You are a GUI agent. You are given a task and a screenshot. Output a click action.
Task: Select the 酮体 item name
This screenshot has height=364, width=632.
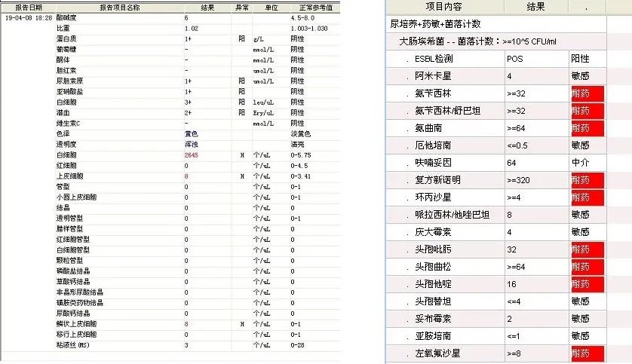63,60
